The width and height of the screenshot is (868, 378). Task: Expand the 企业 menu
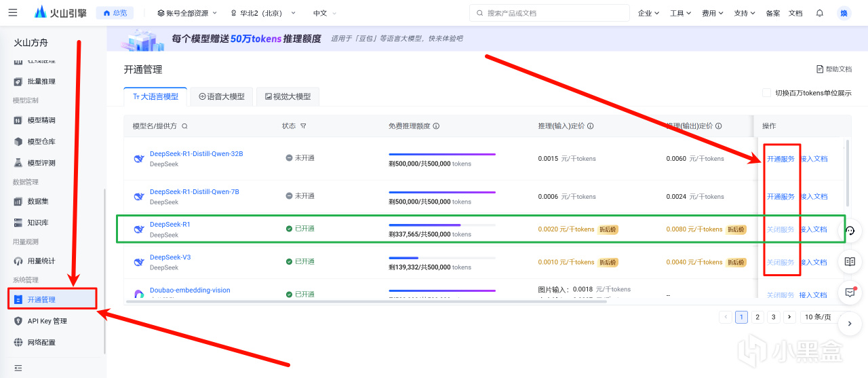[x=648, y=13]
